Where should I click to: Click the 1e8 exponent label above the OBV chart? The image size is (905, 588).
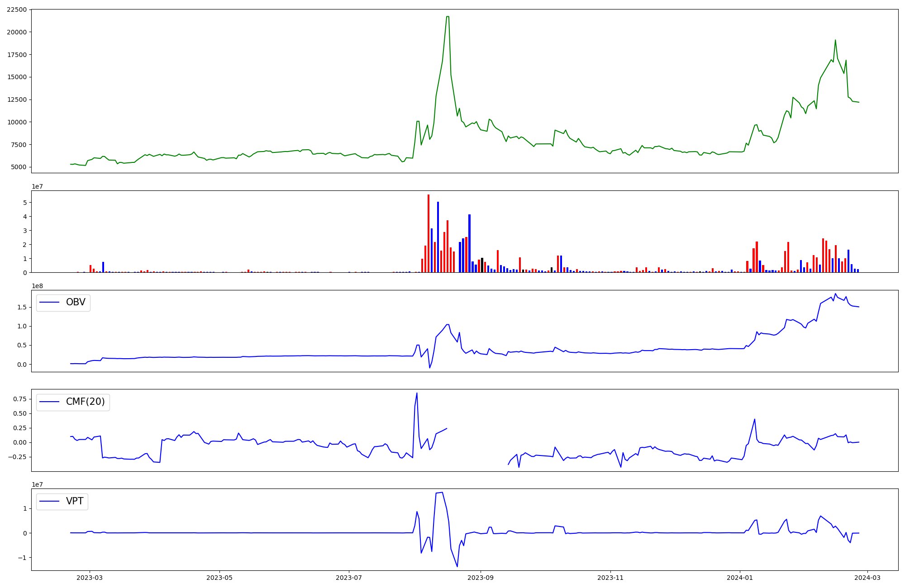pyautogui.click(x=37, y=286)
